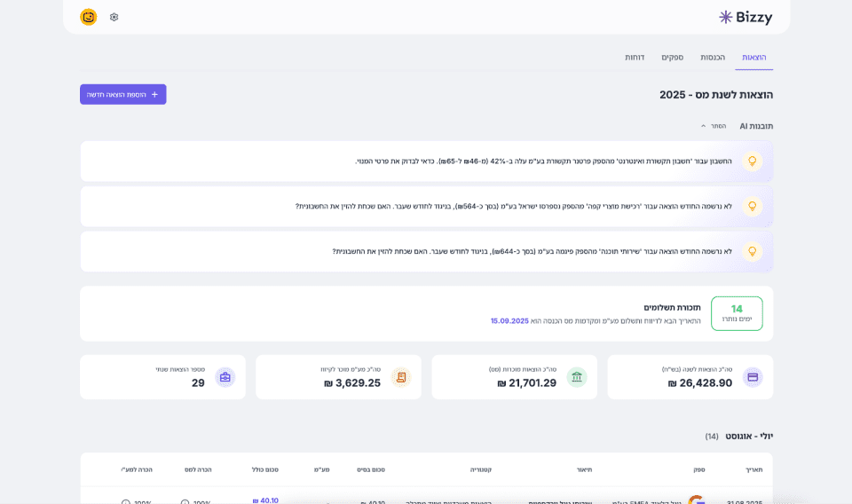852x504 pixels.
Task: Click the credit card icon beside 26,428.90
Action: point(753,377)
